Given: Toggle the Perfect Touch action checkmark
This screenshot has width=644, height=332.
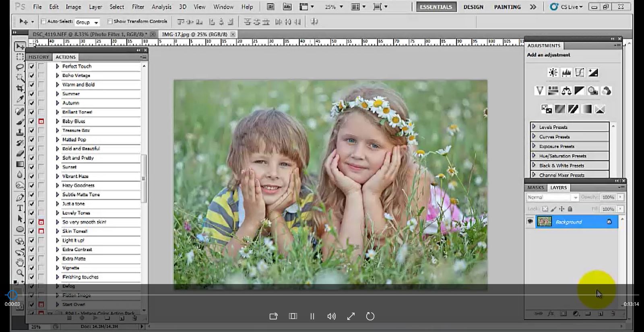Looking at the screenshot, I should [x=32, y=66].
